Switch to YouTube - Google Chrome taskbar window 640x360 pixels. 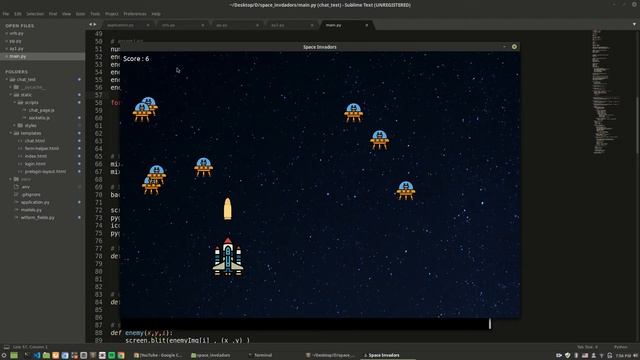point(158,356)
